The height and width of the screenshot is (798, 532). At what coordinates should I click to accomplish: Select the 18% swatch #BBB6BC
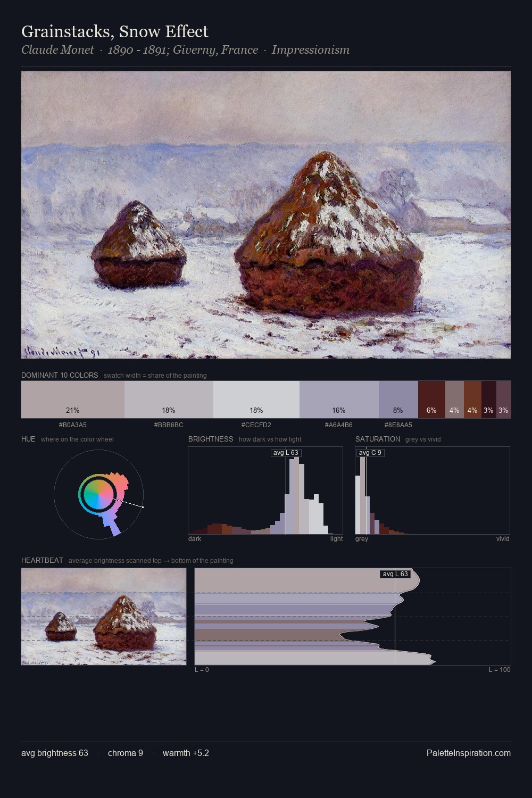click(169, 400)
